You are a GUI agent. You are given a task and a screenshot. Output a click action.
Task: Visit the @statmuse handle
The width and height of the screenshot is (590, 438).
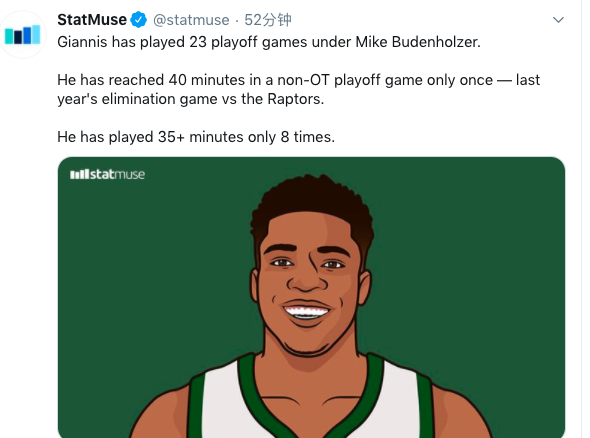pos(191,20)
